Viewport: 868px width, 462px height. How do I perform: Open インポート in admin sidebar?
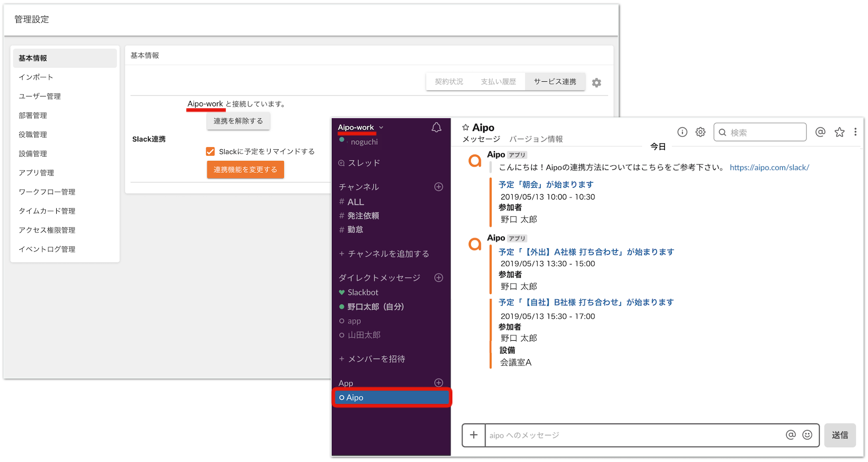click(x=65, y=77)
